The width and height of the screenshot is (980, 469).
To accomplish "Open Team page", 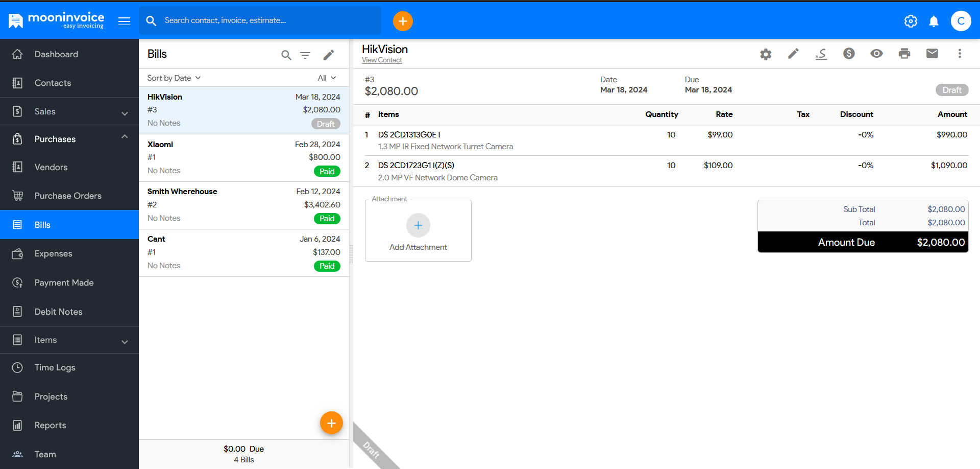I will 69,454.
